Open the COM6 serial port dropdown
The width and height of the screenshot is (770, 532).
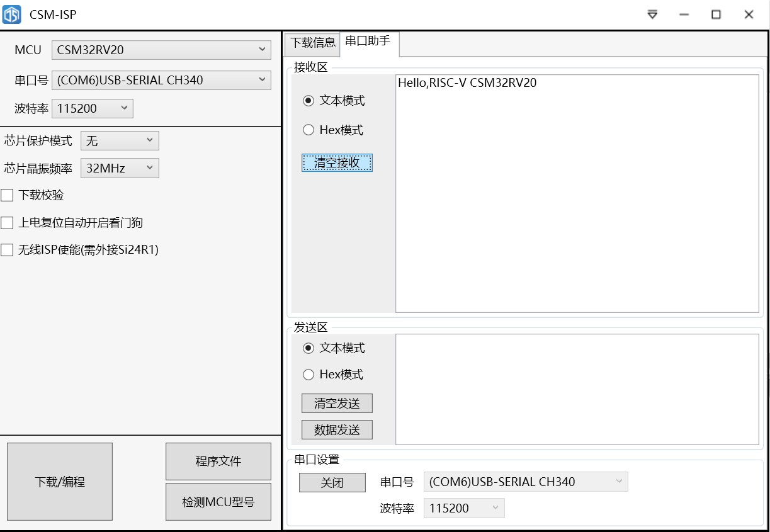pos(161,80)
